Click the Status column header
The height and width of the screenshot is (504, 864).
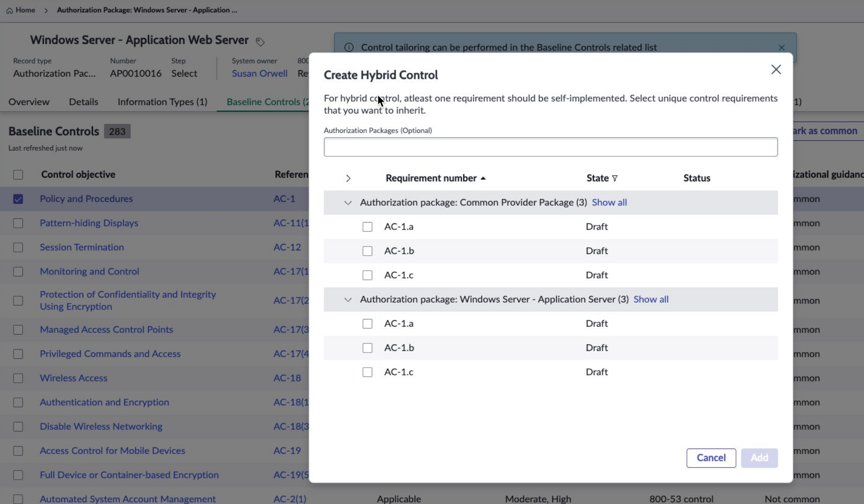point(697,178)
